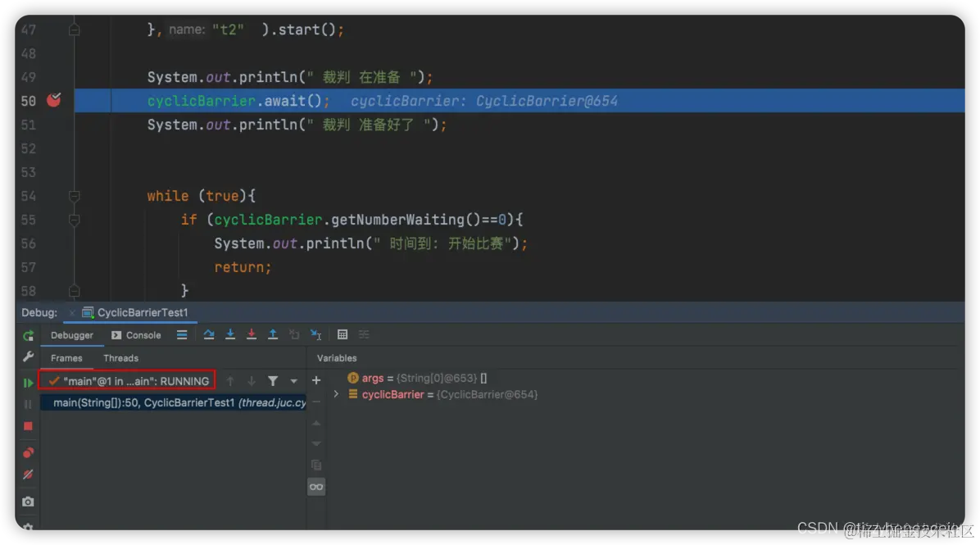This screenshot has width=980, height=545.
Task: Click the red Force Step Into icon
Action: (252, 335)
